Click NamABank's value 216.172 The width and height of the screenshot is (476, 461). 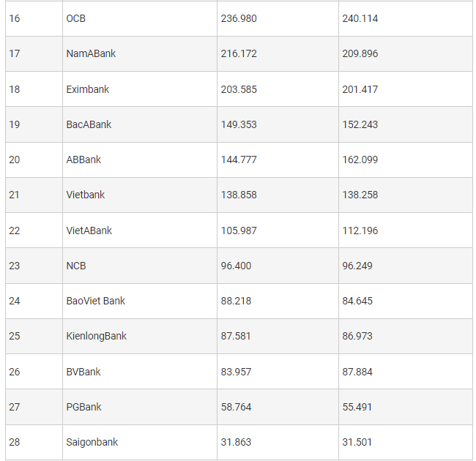(239, 53)
